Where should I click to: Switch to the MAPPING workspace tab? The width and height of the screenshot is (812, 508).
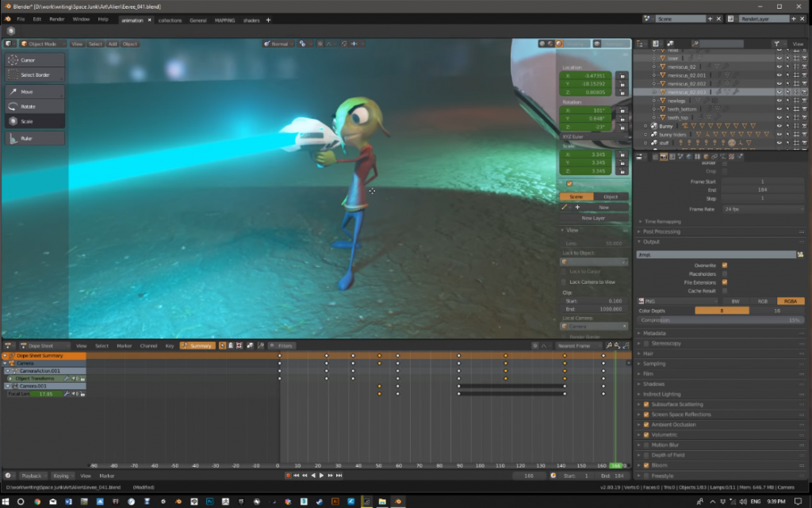click(224, 20)
